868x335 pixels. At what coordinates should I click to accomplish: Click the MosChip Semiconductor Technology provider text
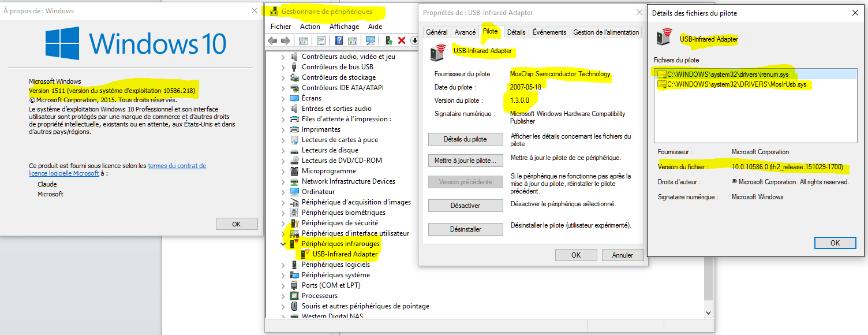click(560, 74)
